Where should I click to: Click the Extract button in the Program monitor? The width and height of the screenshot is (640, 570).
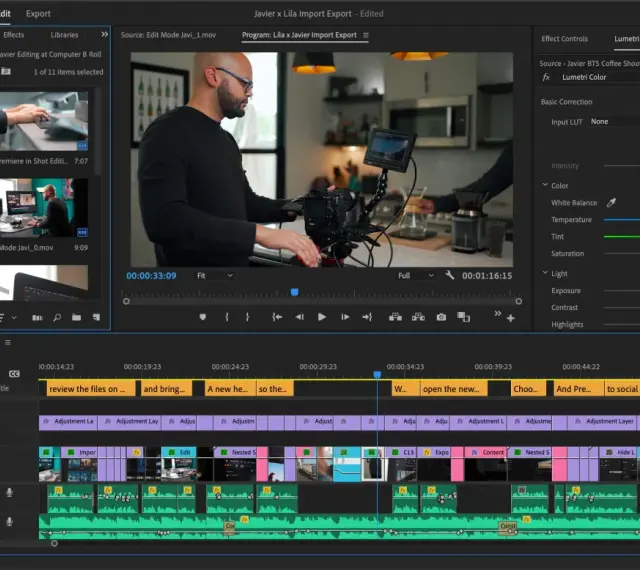tap(418, 317)
